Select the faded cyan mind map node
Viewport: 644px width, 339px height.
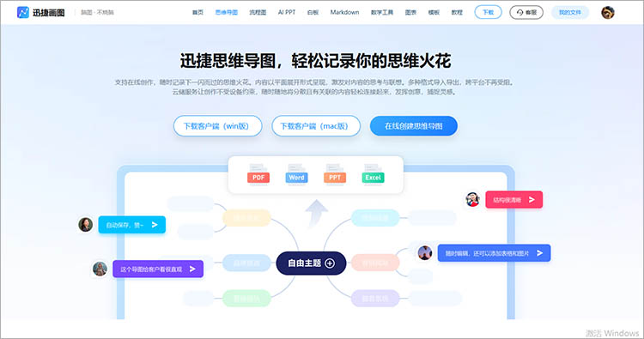(x=375, y=217)
